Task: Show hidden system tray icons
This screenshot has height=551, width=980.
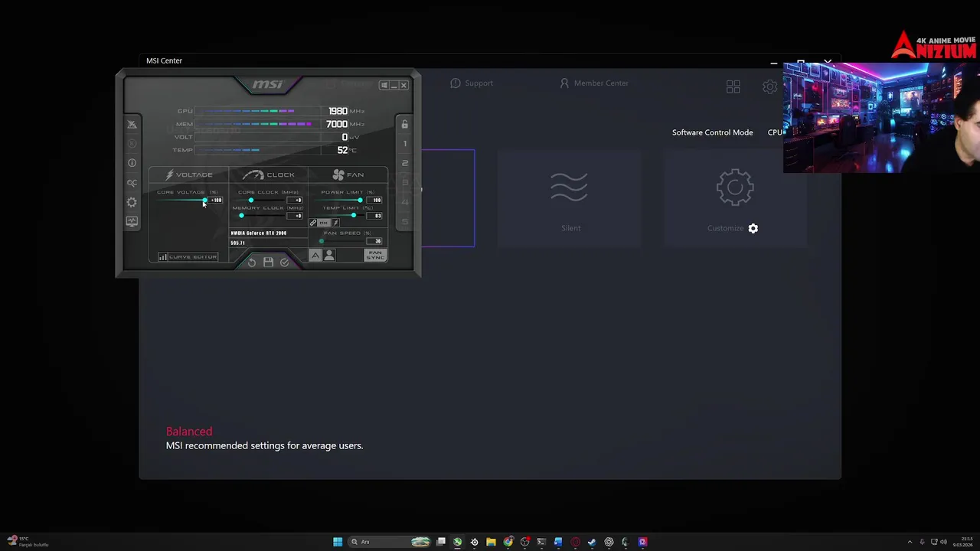Action: tap(910, 542)
